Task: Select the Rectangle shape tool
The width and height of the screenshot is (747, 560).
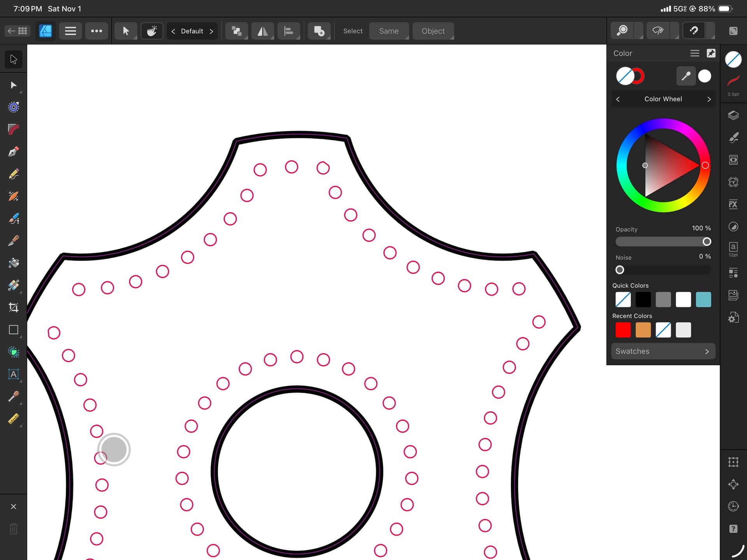Action: [14, 330]
